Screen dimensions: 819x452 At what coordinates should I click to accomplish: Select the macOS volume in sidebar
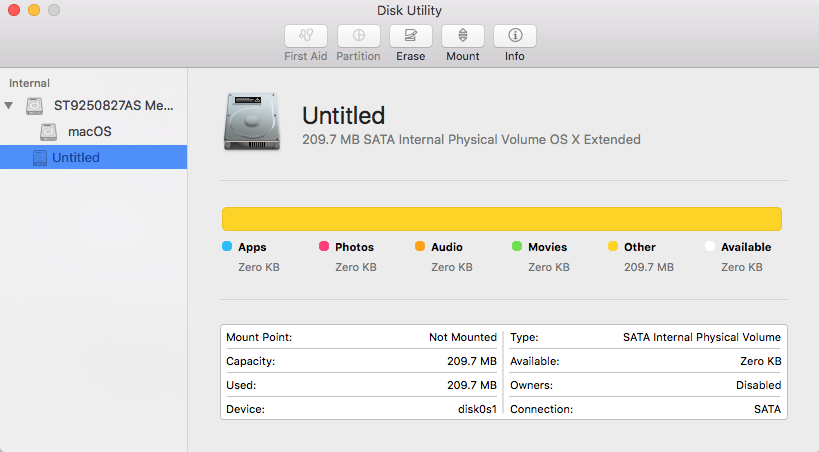tap(90, 132)
